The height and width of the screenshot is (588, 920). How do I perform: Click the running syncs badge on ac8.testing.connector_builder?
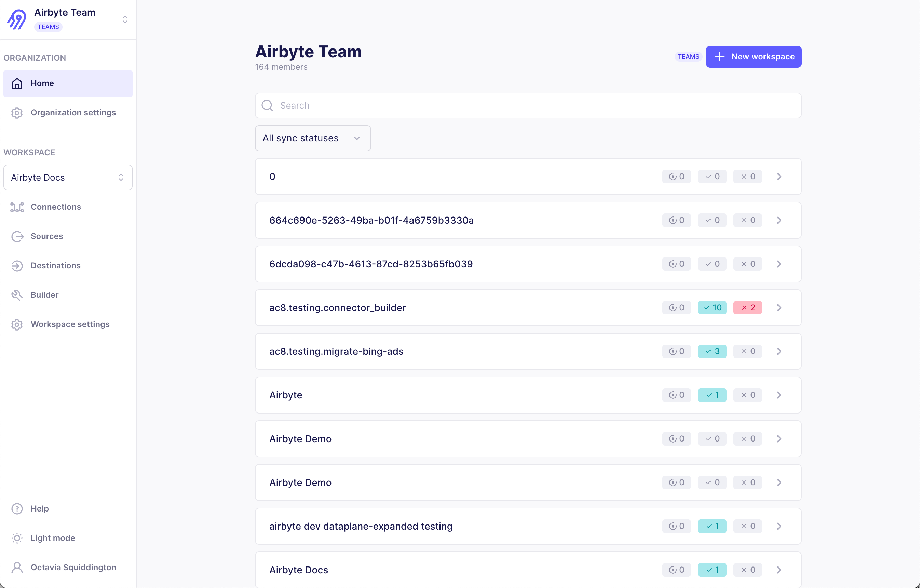(x=676, y=307)
